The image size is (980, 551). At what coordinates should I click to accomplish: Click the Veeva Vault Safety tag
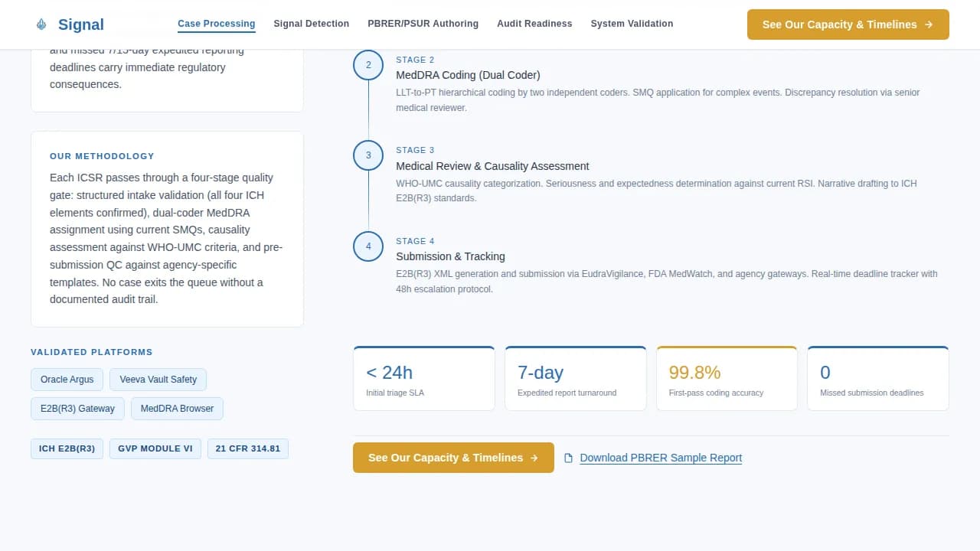158,380
